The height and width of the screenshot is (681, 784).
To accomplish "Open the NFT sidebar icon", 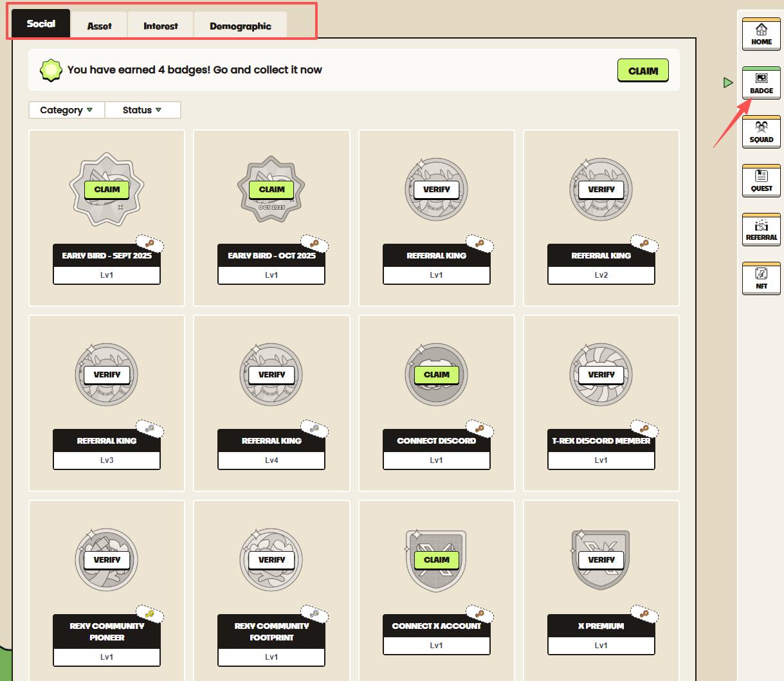I will click(x=761, y=278).
